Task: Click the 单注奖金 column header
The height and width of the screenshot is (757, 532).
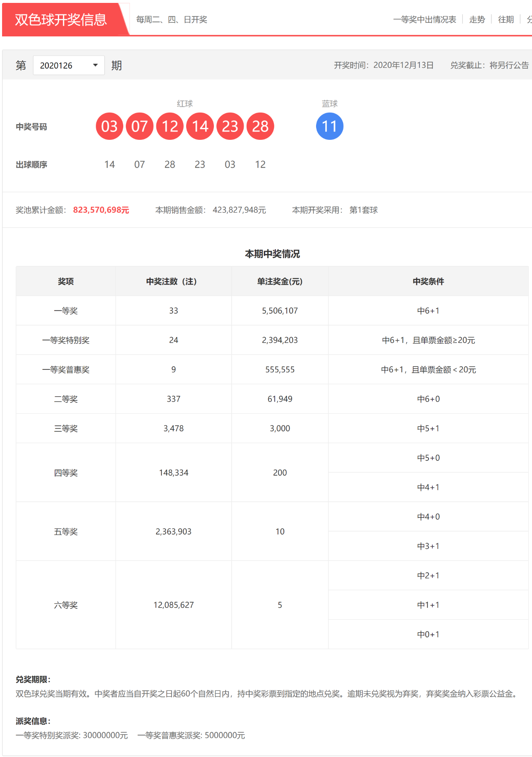Action: (x=280, y=281)
